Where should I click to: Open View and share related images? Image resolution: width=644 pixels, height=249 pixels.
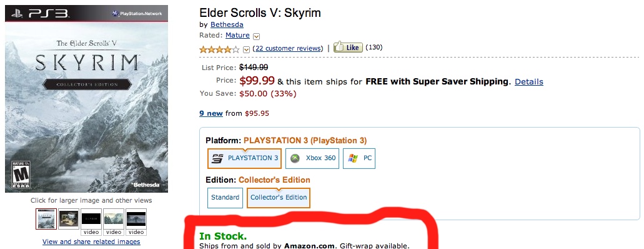(91, 241)
